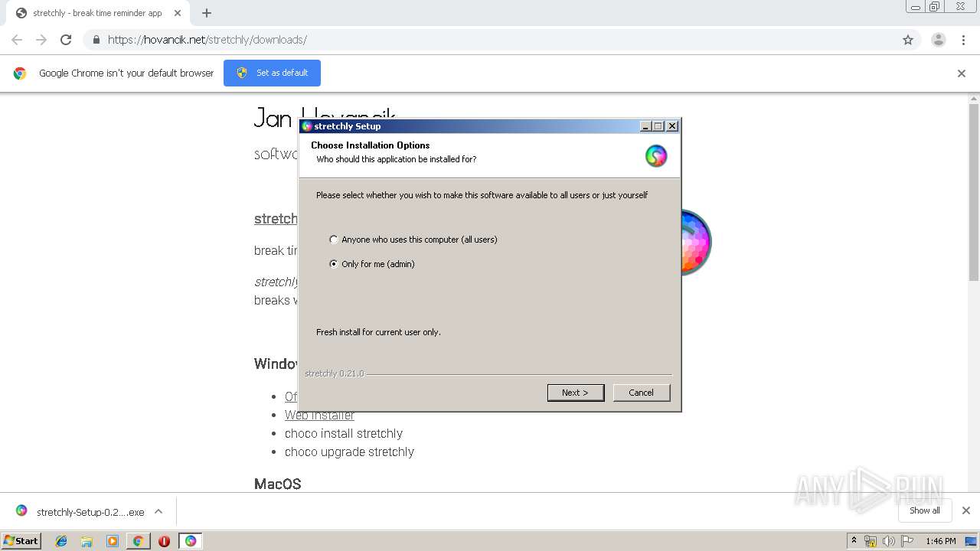The height and width of the screenshot is (551, 980).
Task: Open the Web installer link
Action: coord(319,415)
